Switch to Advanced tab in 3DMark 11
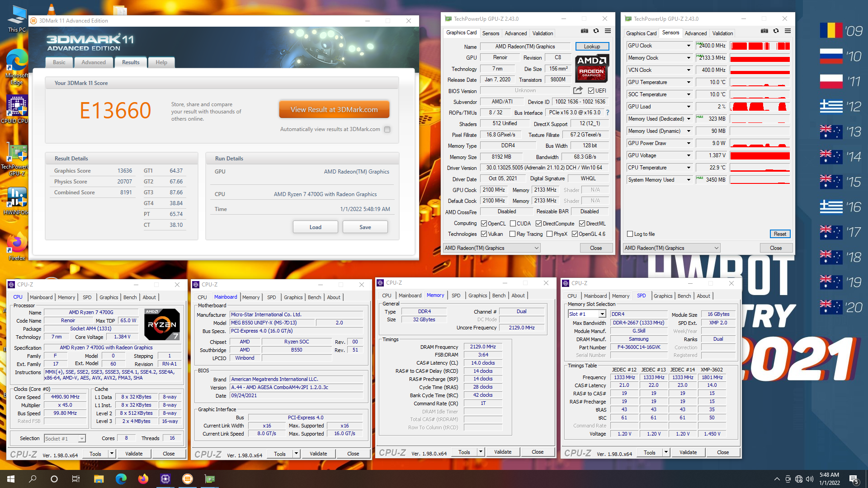 click(x=94, y=62)
